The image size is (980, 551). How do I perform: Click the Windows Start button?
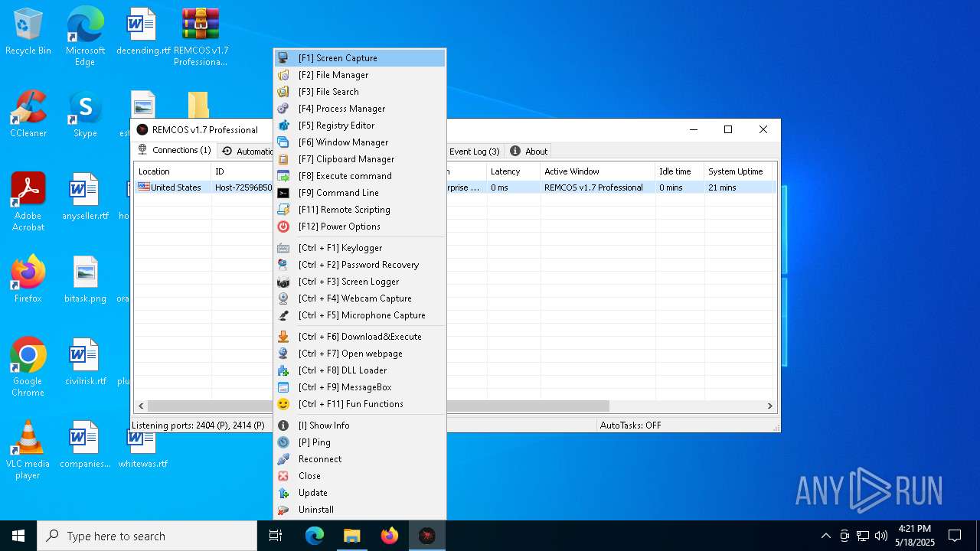(x=18, y=536)
